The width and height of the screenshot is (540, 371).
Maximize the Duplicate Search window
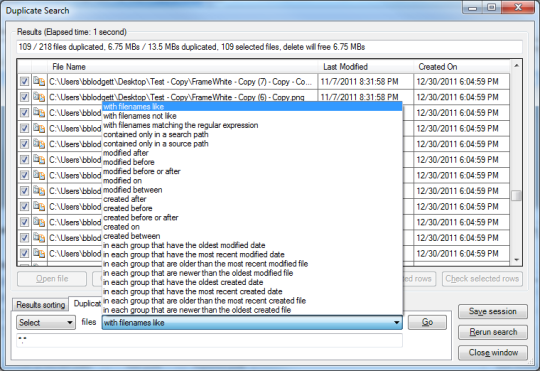click(491, 7)
